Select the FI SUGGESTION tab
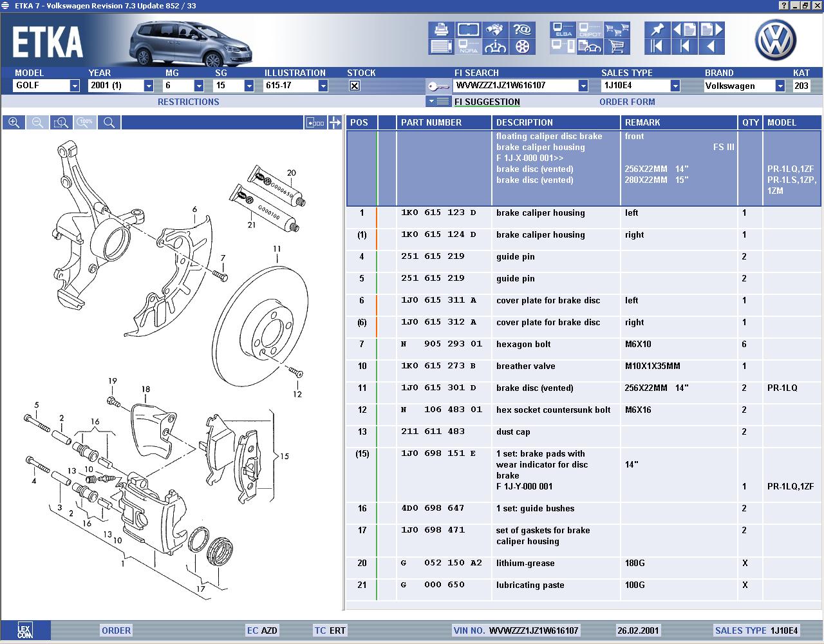This screenshot has height=644, width=824. [x=487, y=102]
